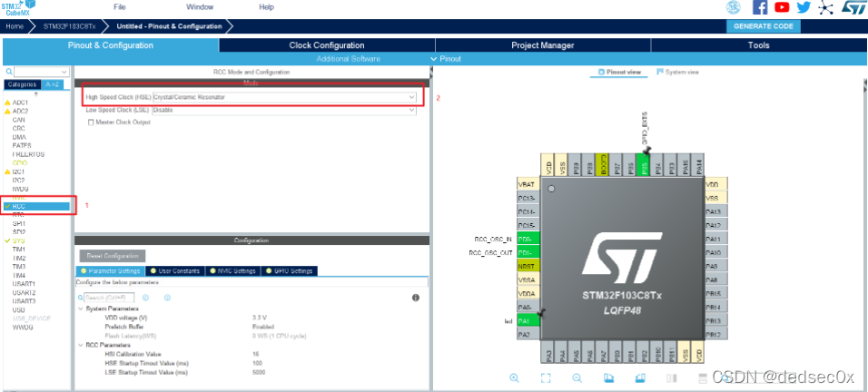Rotate the chip view clockwise icon
The height and width of the screenshot is (392, 868).
(x=608, y=378)
